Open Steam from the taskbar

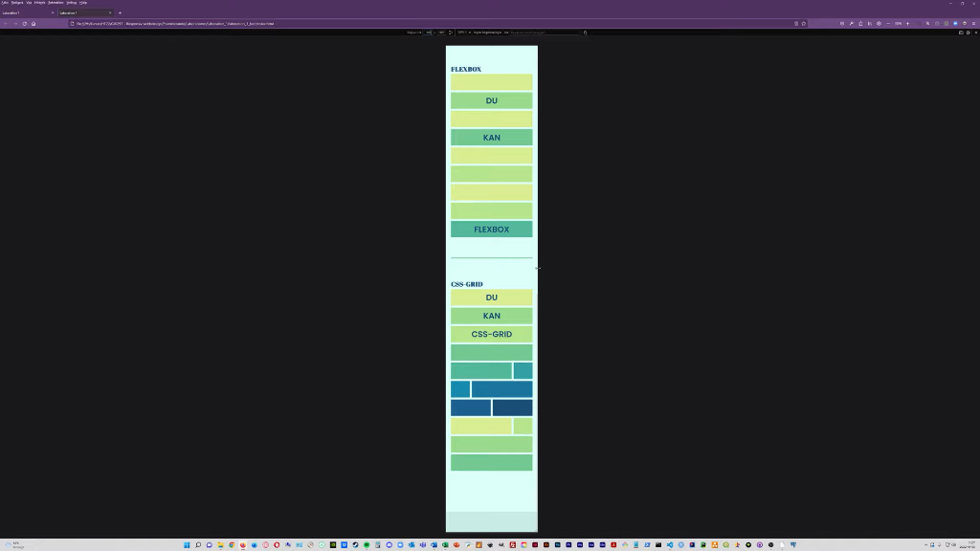(x=355, y=544)
